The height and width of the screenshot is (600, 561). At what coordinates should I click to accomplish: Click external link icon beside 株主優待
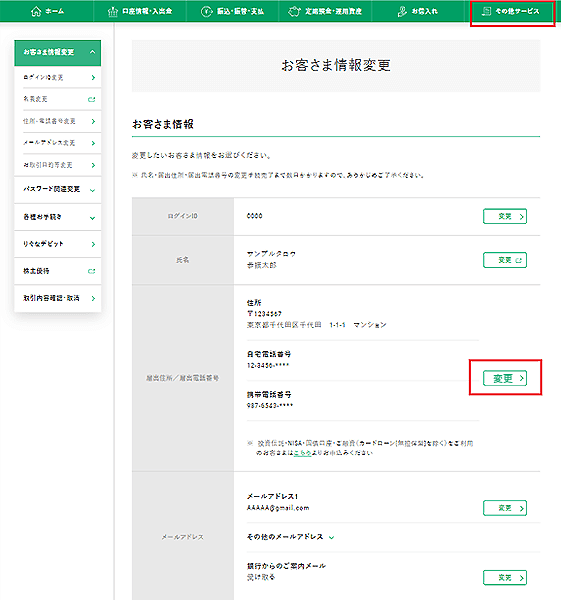[91, 271]
